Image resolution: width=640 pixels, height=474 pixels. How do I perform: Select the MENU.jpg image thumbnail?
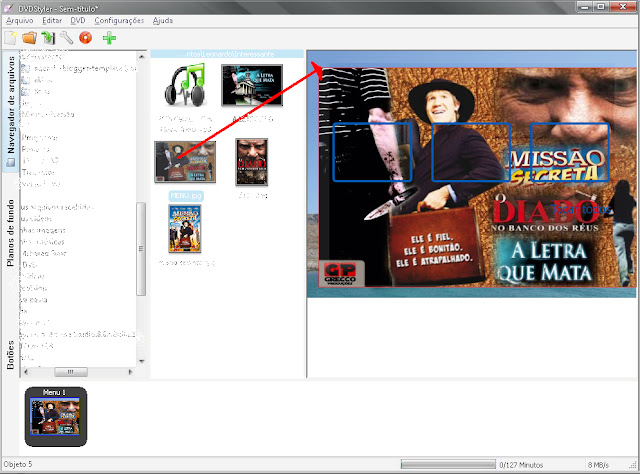[185, 162]
